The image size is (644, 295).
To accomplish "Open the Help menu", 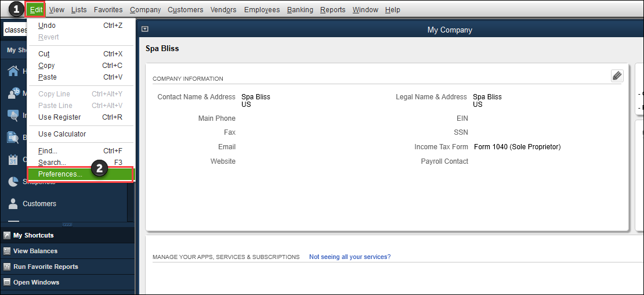I will pyautogui.click(x=393, y=9).
